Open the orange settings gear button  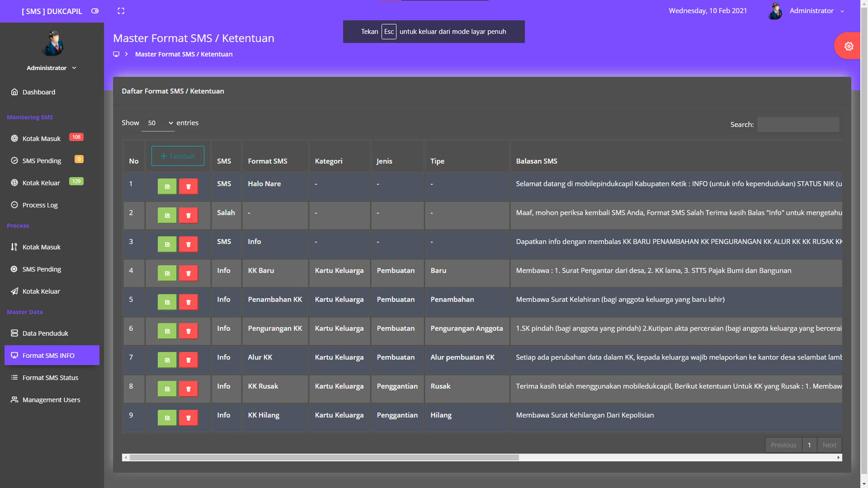848,47
